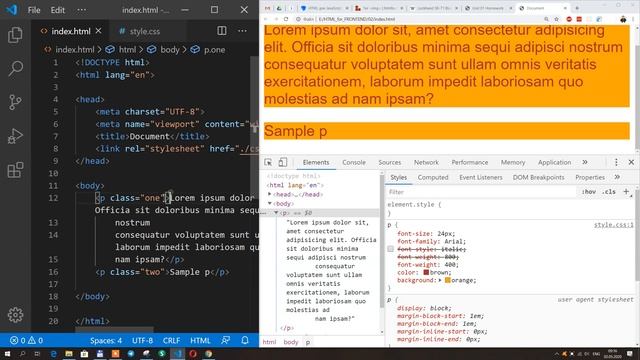640x360 pixels.
Task: Switch to the Network tab
Action: [x=426, y=162]
